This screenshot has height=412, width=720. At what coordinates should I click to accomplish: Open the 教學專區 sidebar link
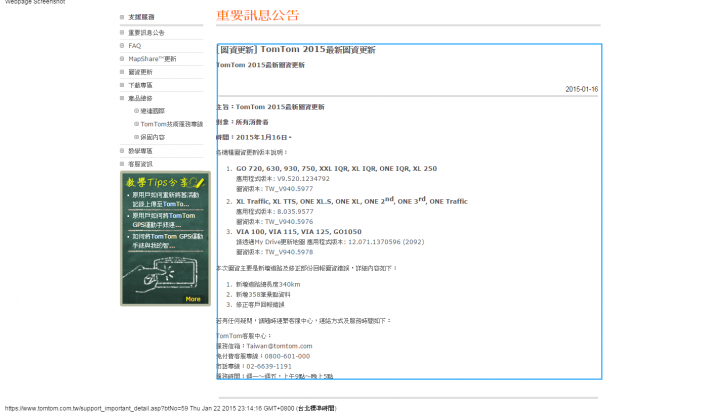pos(140,151)
